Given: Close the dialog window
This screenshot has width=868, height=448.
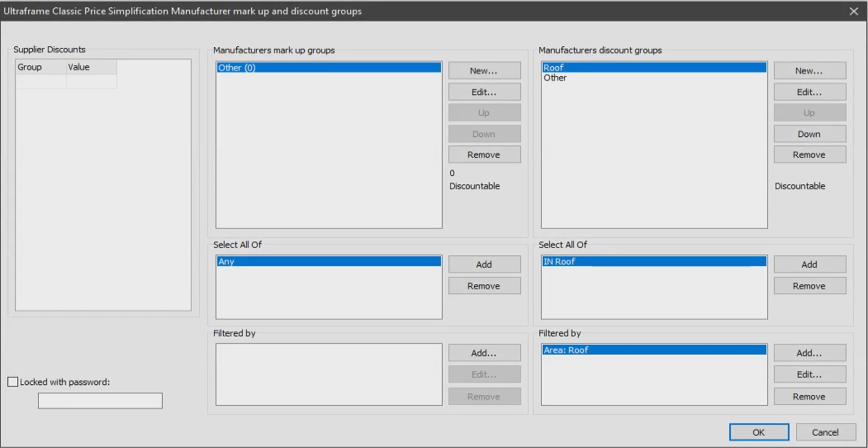Looking at the screenshot, I should [854, 11].
